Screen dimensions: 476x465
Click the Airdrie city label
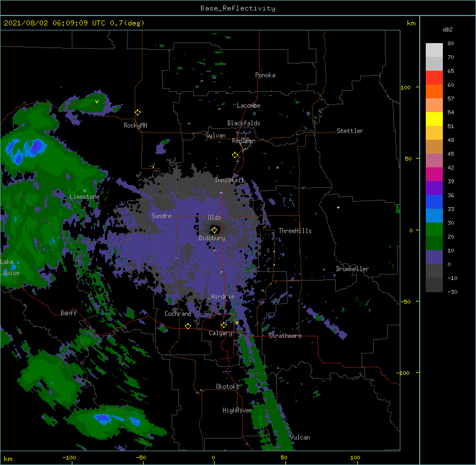tap(223, 297)
